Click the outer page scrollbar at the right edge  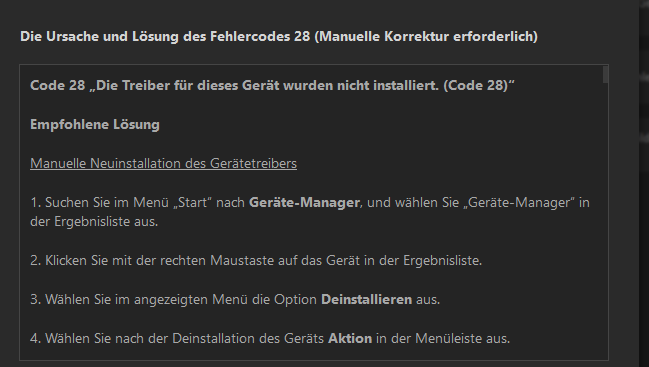tap(643, 183)
